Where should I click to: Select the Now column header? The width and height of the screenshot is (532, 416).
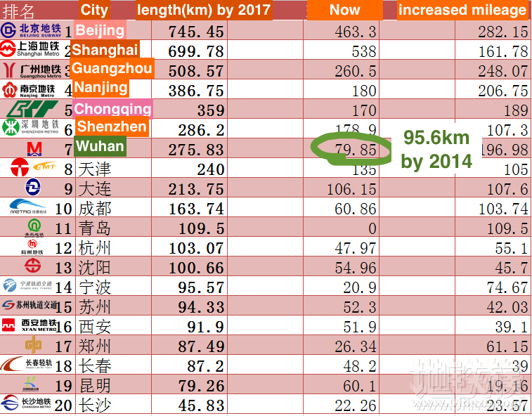pyautogui.click(x=345, y=10)
